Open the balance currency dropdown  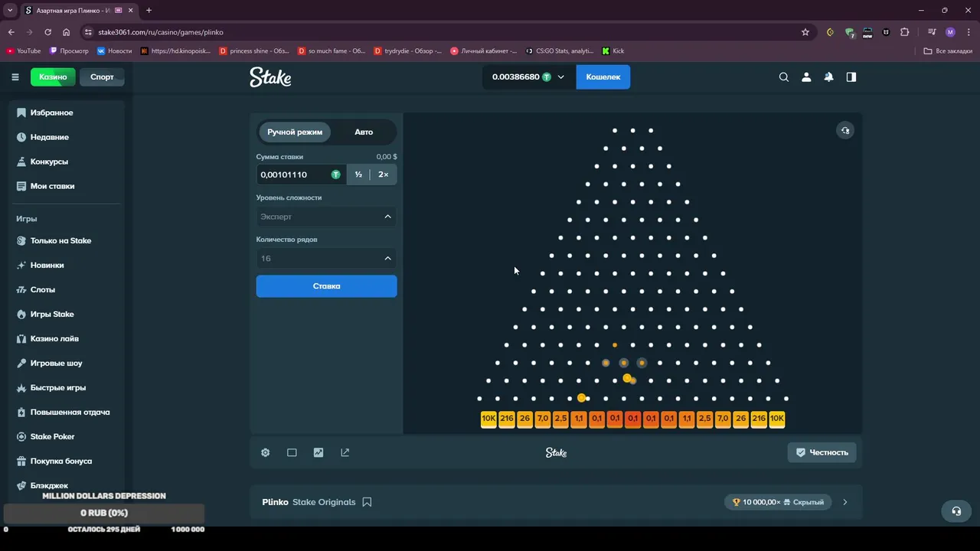pyautogui.click(x=529, y=77)
